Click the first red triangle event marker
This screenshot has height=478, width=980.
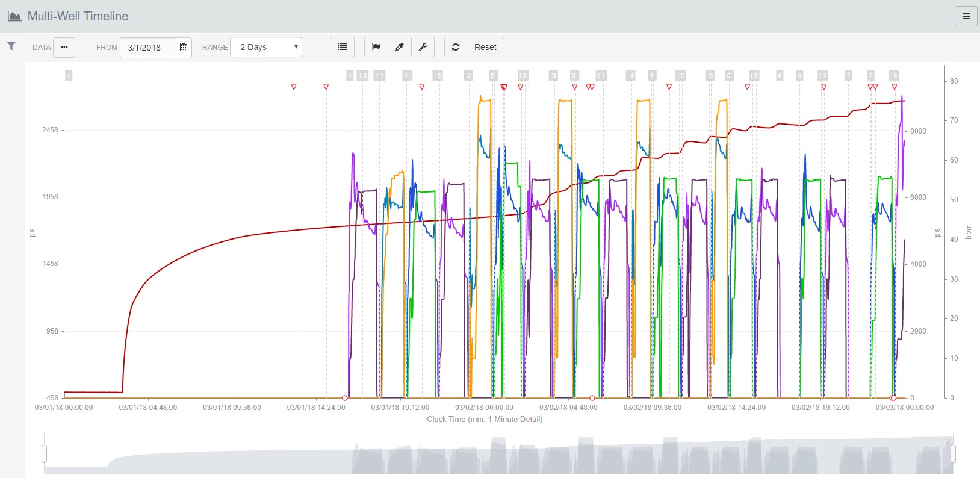294,87
